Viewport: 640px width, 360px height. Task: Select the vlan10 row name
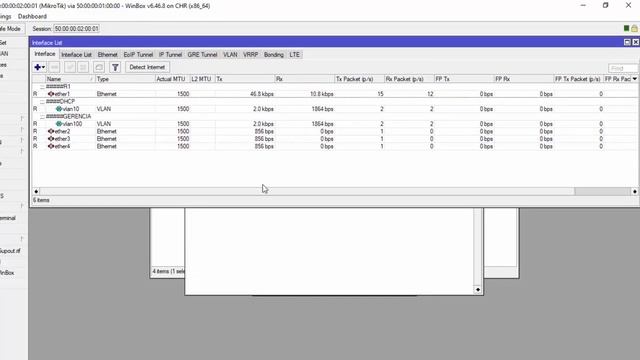pyautogui.click(x=71, y=109)
